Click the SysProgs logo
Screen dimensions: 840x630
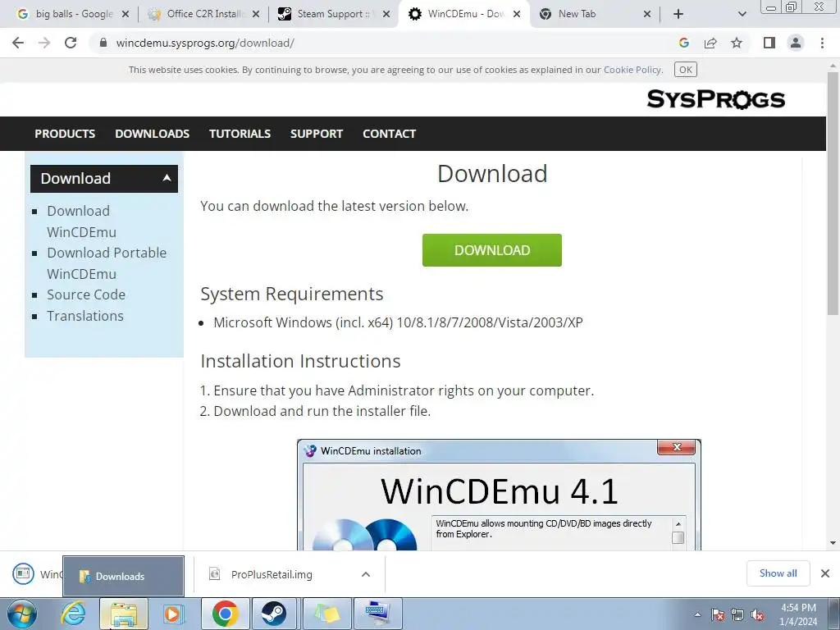pos(715,99)
